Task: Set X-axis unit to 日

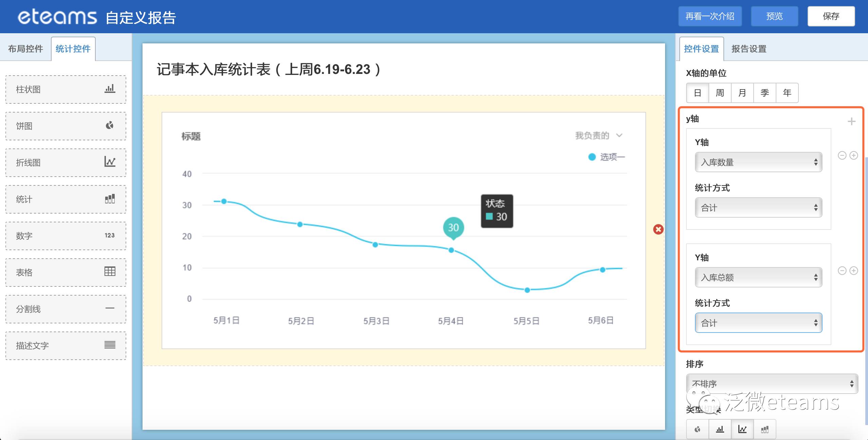Action: pos(697,93)
